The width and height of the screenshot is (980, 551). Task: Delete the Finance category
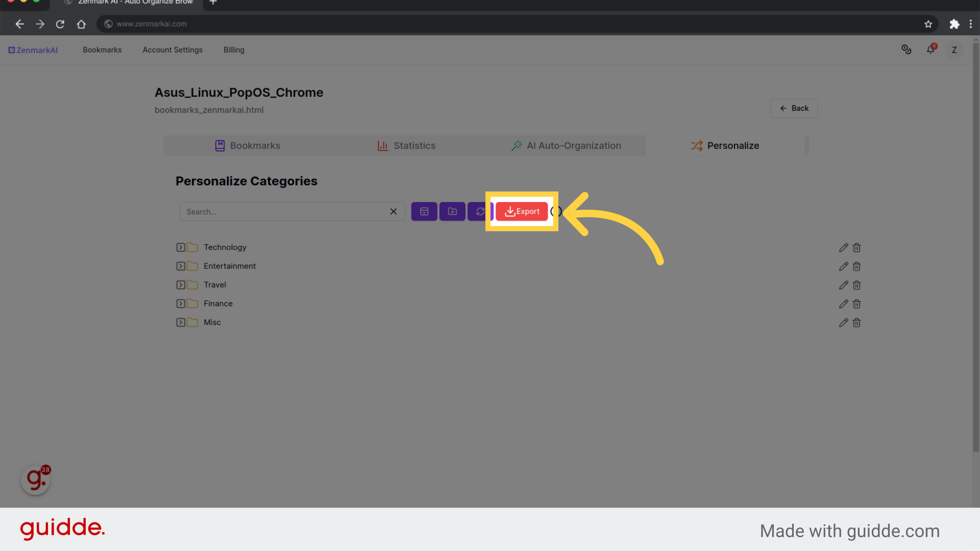(856, 304)
